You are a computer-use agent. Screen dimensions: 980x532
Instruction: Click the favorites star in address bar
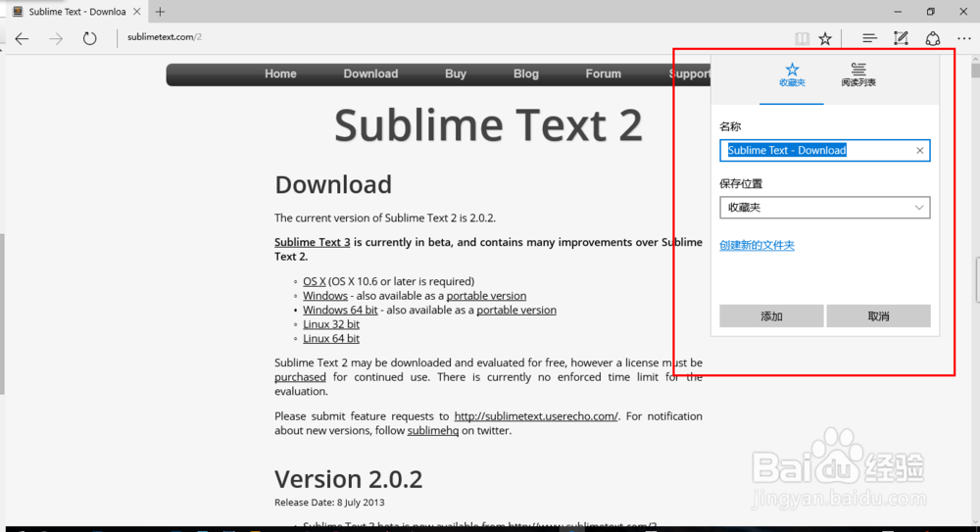pos(825,39)
